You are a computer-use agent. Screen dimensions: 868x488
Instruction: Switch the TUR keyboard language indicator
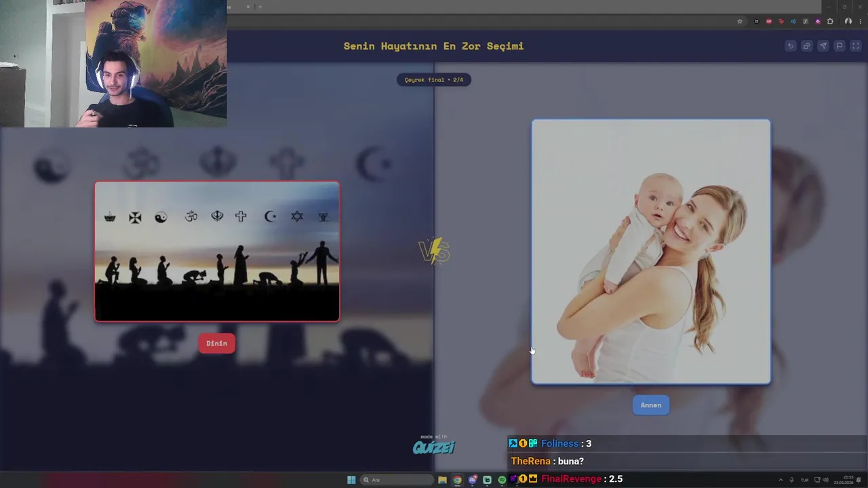pos(805,480)
